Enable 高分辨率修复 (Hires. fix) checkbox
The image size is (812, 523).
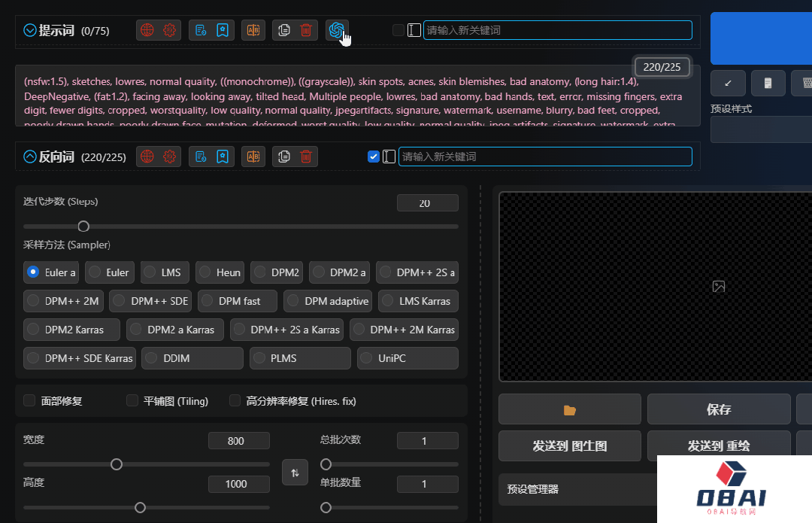(235, 401)
